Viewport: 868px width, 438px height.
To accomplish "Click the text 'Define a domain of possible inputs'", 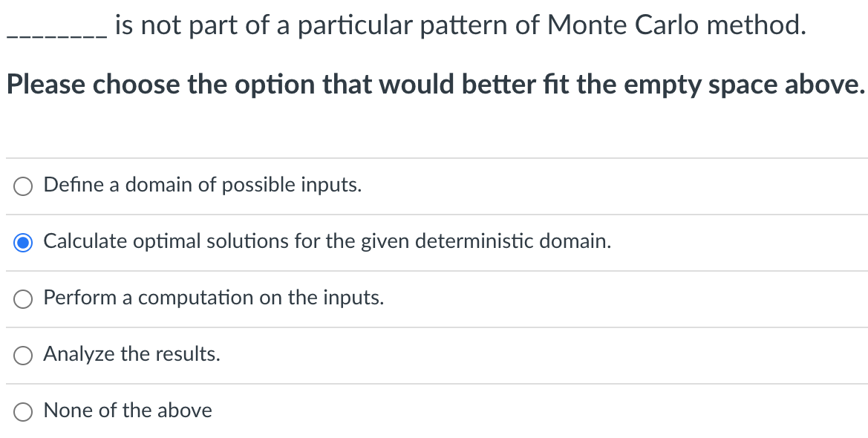I will point(202,185).
